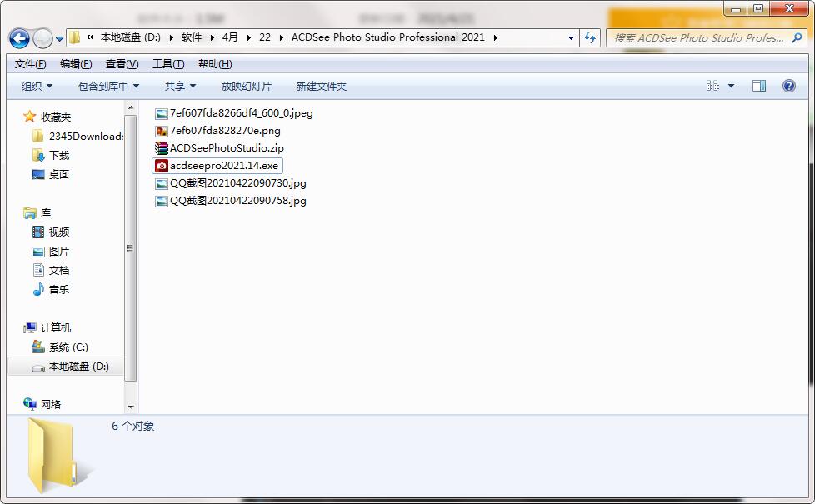Click 22 in the address path
The image size is (815, 504).
coord(265,37)
